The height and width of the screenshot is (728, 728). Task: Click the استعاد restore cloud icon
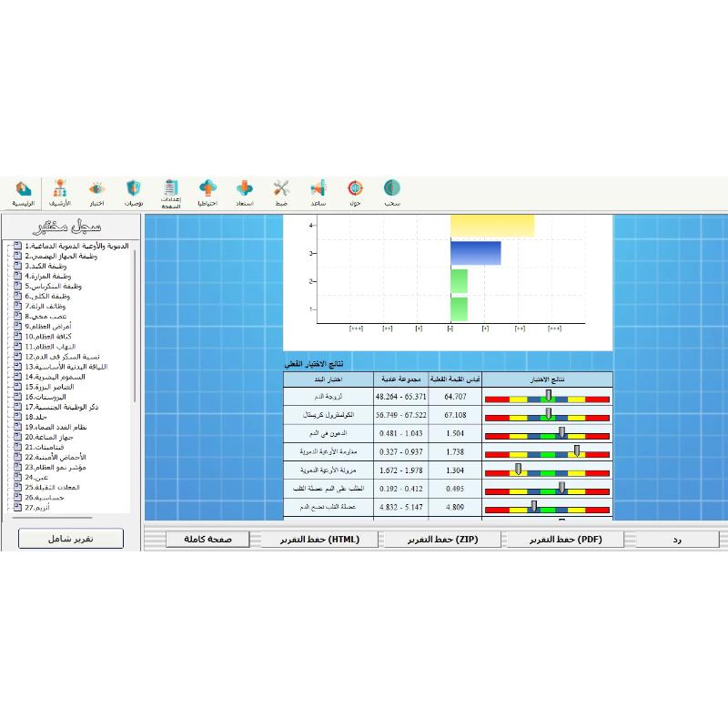tap(245, 193)
